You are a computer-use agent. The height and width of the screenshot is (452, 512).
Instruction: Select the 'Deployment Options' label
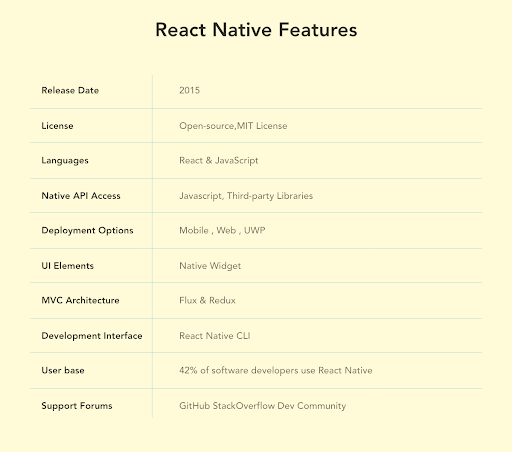point(87,231)
